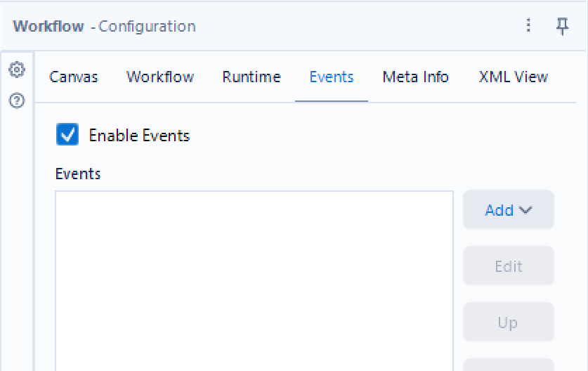Click the Enable Events label text
Viewport: 588px width, 371px height.
point(139,136)
